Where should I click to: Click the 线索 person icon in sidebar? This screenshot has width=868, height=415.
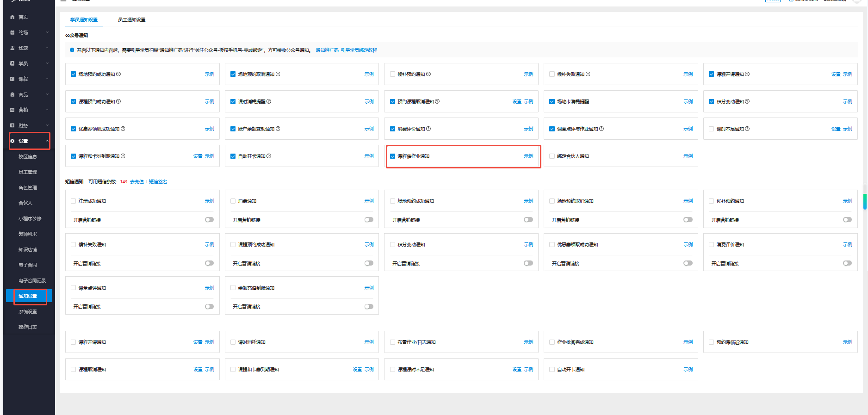12,48
